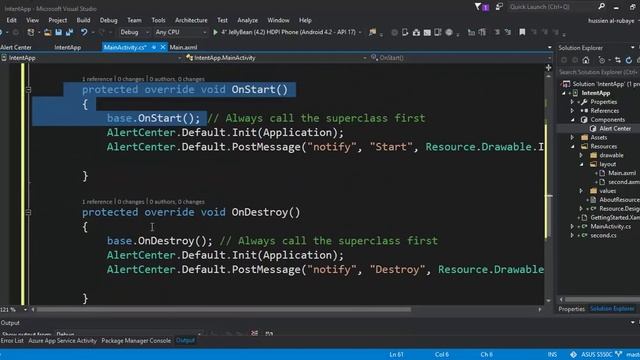The width and height of the screenshot is (640, 360).
Task: Open Azure App Service Activity tab
Action: 62,340
